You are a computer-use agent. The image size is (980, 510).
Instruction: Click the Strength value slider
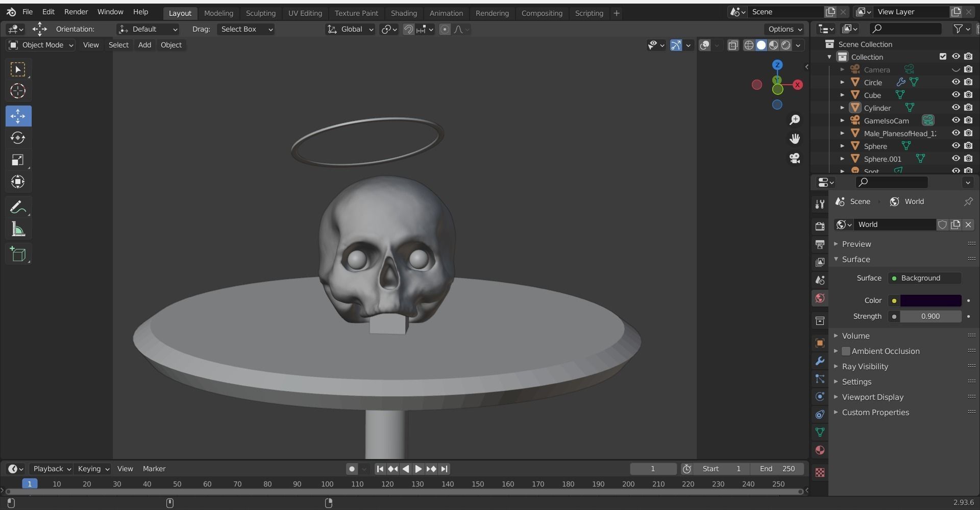click(930, 316)
